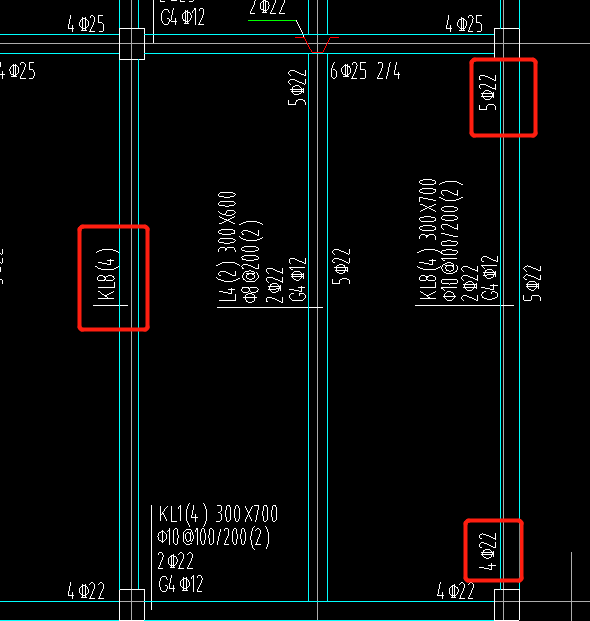Select the "Φ8@200(2)" stirrup annotation
590x621 pixels.
pyautogui.click(x=251, y=261)
